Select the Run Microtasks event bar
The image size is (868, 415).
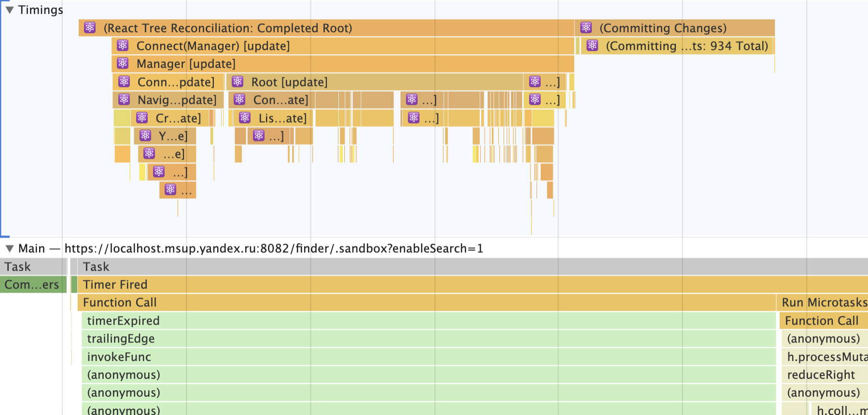824,303
